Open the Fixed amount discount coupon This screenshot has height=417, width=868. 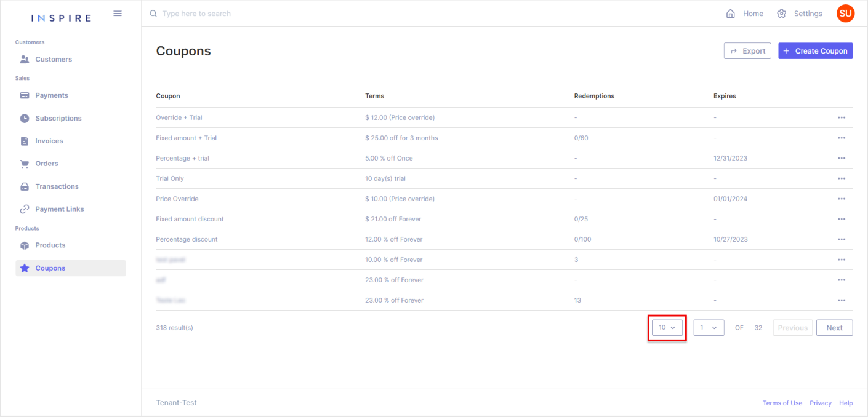coord(190,219)
